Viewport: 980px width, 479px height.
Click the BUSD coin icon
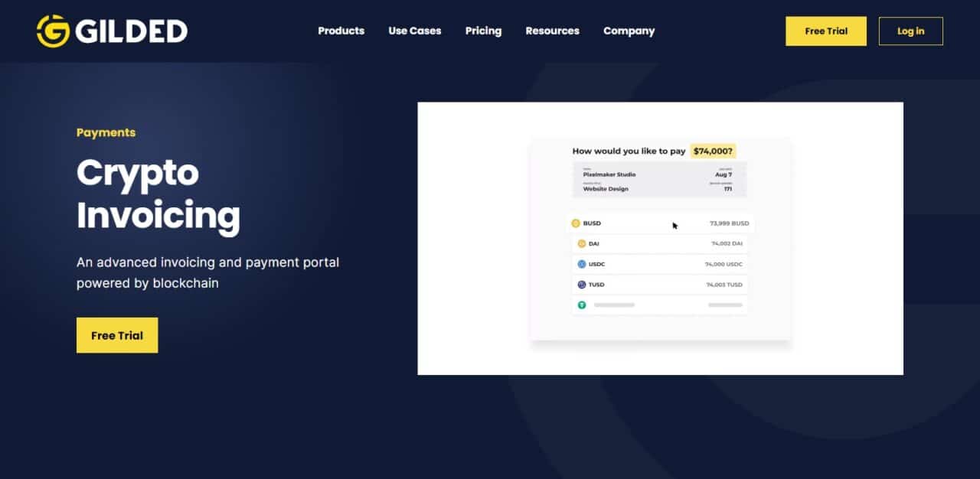tap(576, 223)
